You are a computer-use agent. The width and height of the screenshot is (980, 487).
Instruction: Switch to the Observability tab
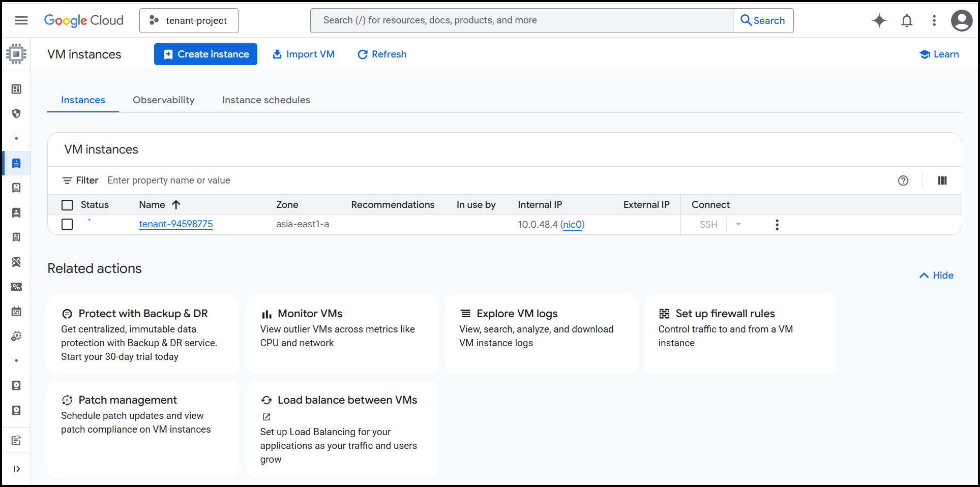coord(163,100)
